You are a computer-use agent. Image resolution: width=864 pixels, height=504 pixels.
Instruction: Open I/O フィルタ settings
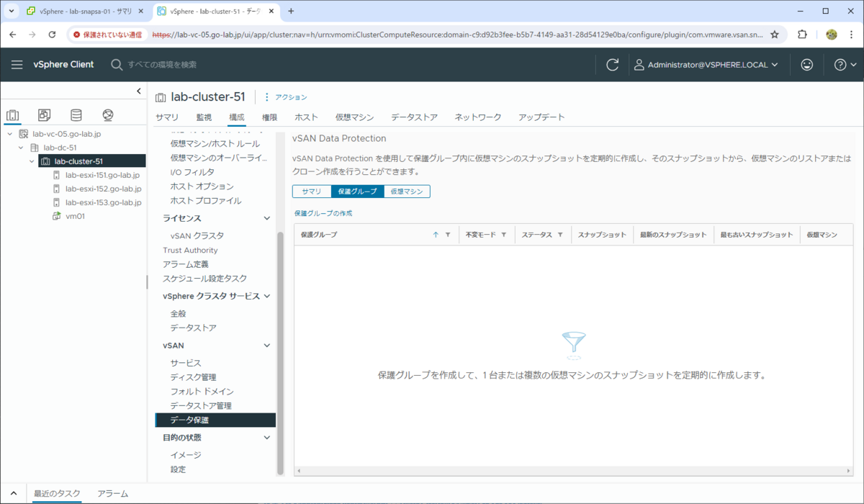192,172
